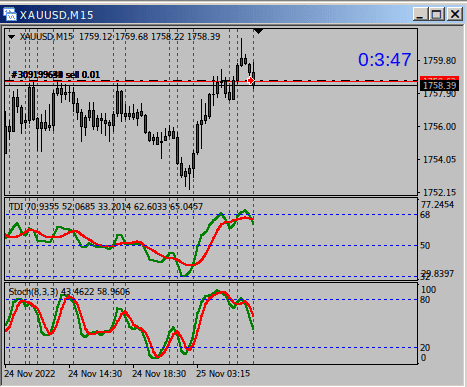The width and height of the screenshot is (467, 387).
Task: Click the TDI level 68 label
Action: tap(425, 215)
